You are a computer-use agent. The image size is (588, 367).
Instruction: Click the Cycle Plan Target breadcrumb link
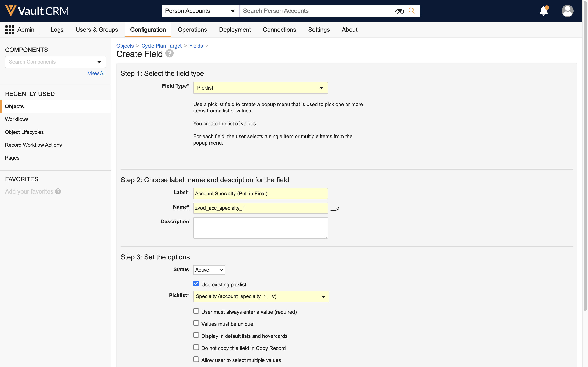[x=161, y=46]
